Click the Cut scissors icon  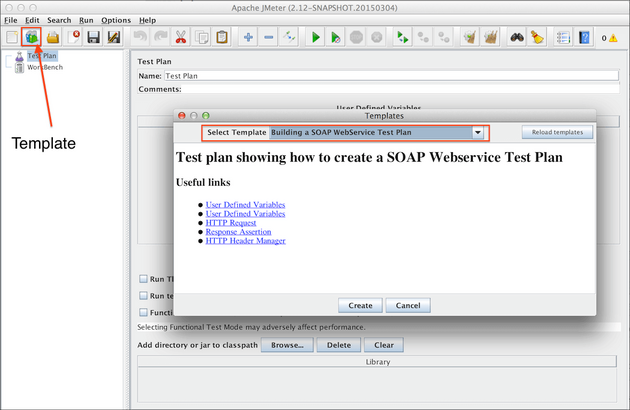point(181,38)
